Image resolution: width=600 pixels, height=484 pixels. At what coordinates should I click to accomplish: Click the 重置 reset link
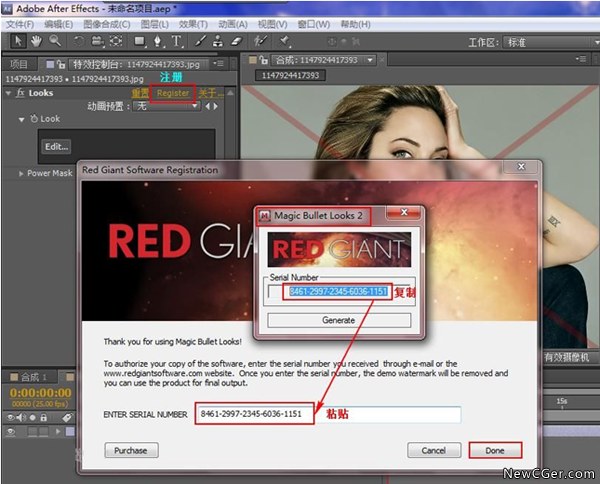click(x=140, y=93)
